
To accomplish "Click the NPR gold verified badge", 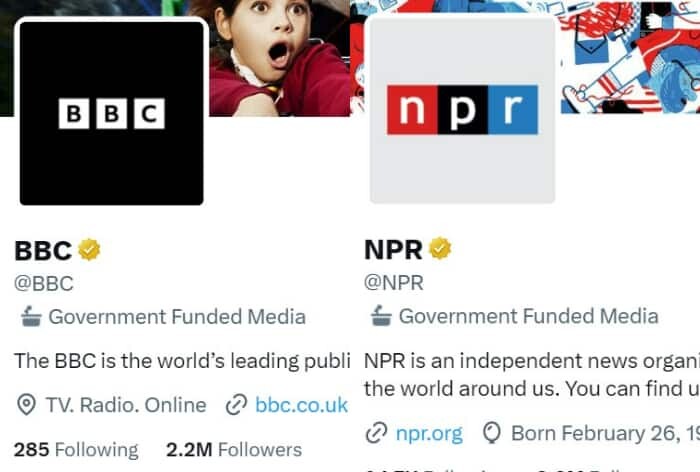I will [440, 248].
